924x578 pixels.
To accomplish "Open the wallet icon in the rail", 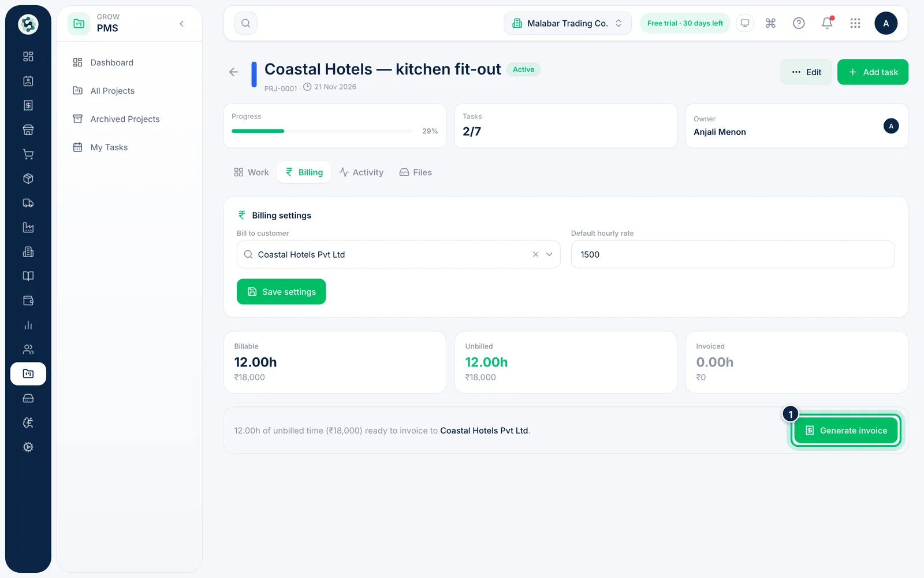I will [x=28, y=301].
